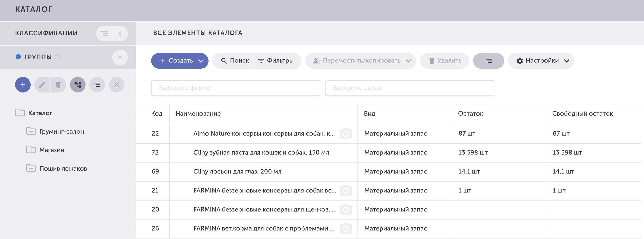The height and width of the screenshot is (239, 644).
Task: Click the Поиск button
Action: pyautogui.click(x=233, y=61)
